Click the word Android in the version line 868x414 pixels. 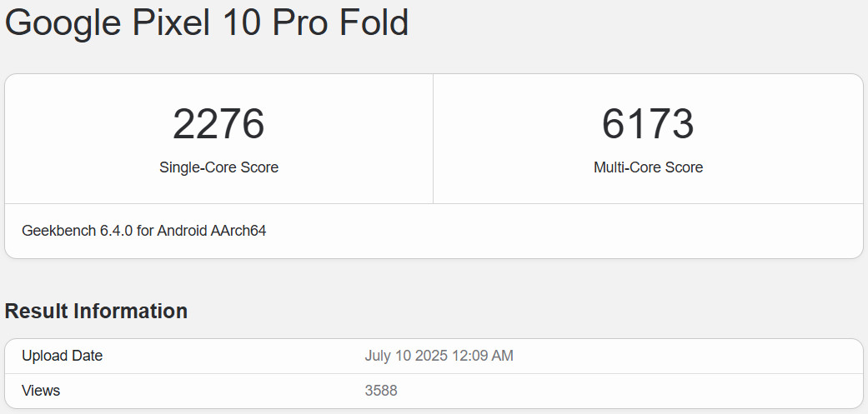pyautogui.click(x=183, y=231)
